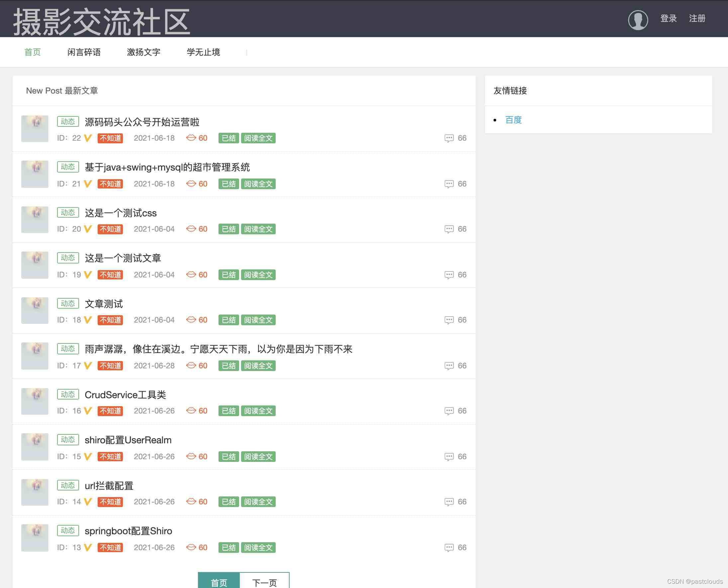Switch to the 激扬文字 tab

pos(143,52)
